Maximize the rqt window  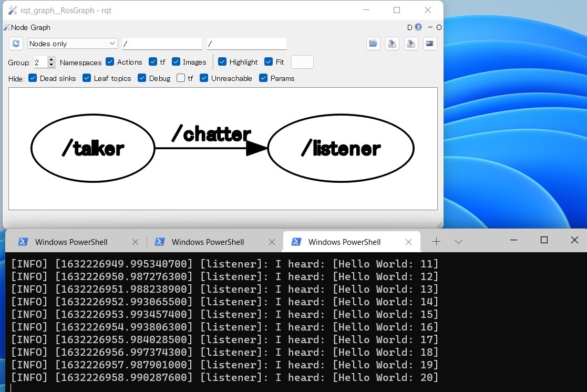[397, 10]
